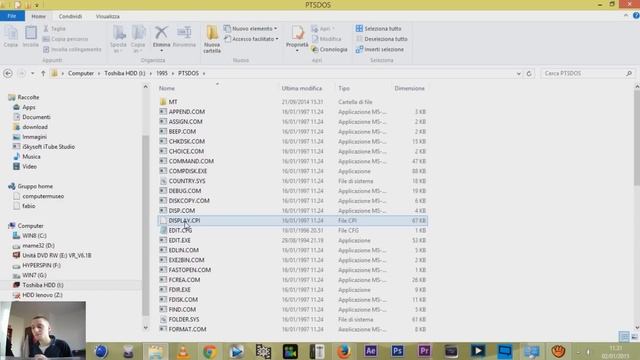640x360 pixels.
Task: Click Toshiba HDD in the breadcrumb
Action: 124,73
